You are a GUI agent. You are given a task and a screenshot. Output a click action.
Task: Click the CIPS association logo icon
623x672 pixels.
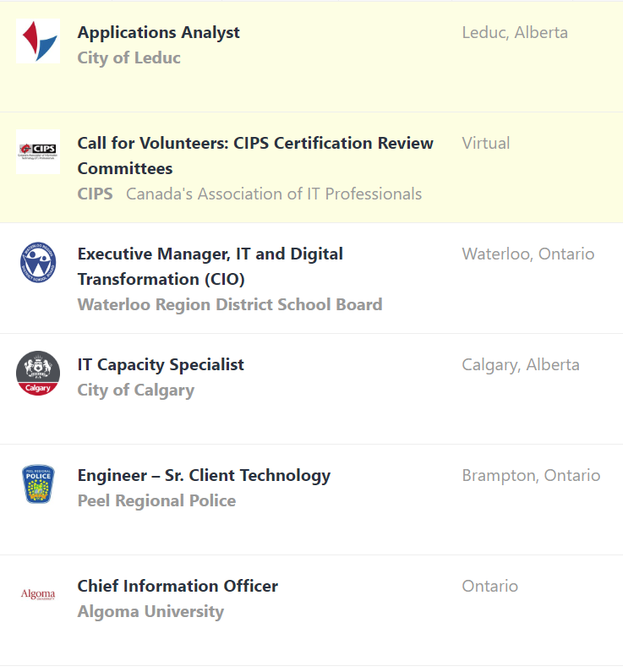(38, 151)
